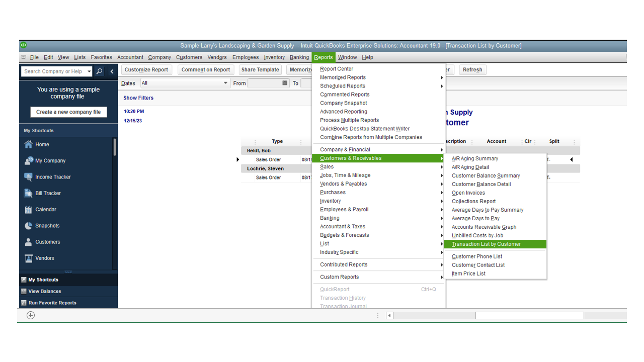Click the Run Favorite Reports icon
The image size is (644, 362).
click(24, 303)
